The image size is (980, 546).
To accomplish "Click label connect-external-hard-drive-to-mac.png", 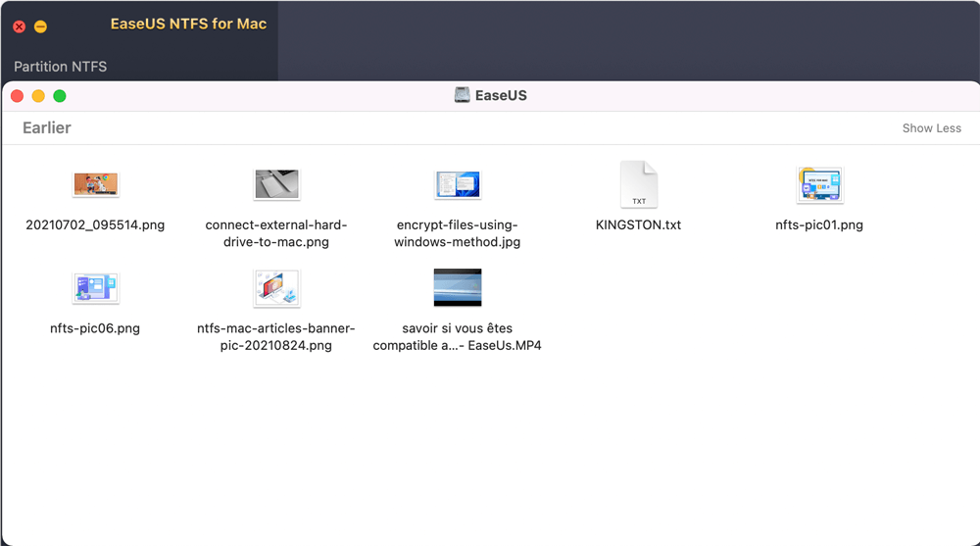I will tap(276, 233).
